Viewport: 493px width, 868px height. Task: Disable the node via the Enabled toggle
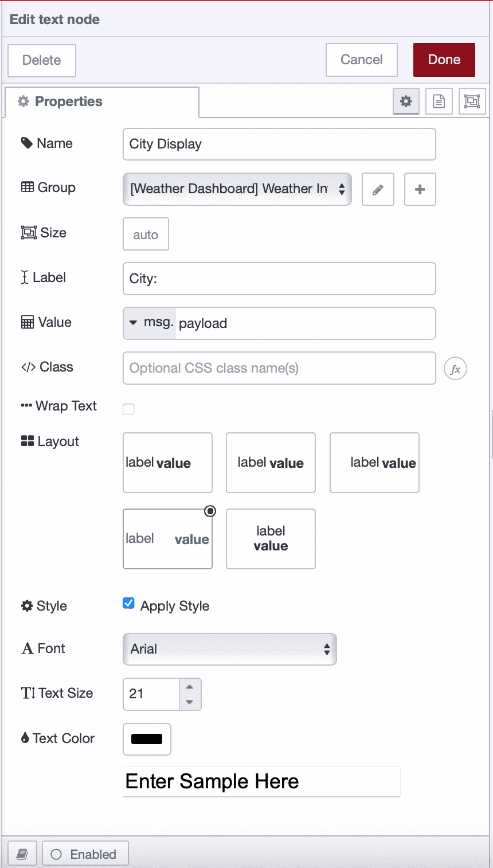[85, 853]
